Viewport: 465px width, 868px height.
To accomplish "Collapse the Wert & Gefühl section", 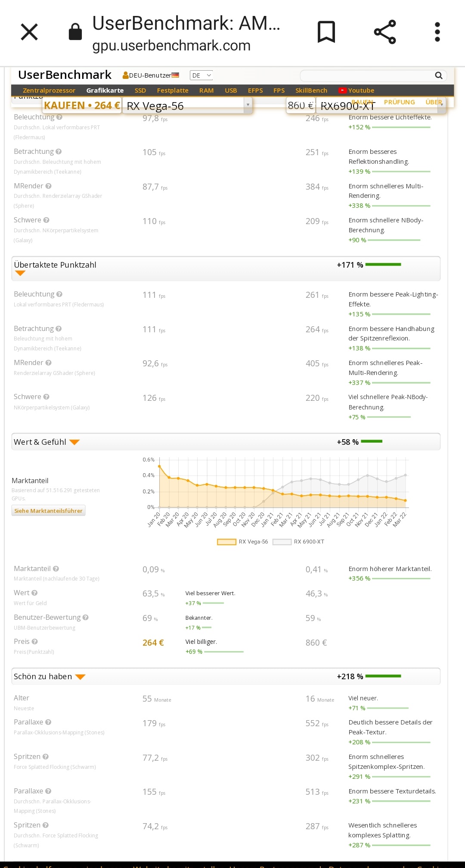I will [74, 442].
